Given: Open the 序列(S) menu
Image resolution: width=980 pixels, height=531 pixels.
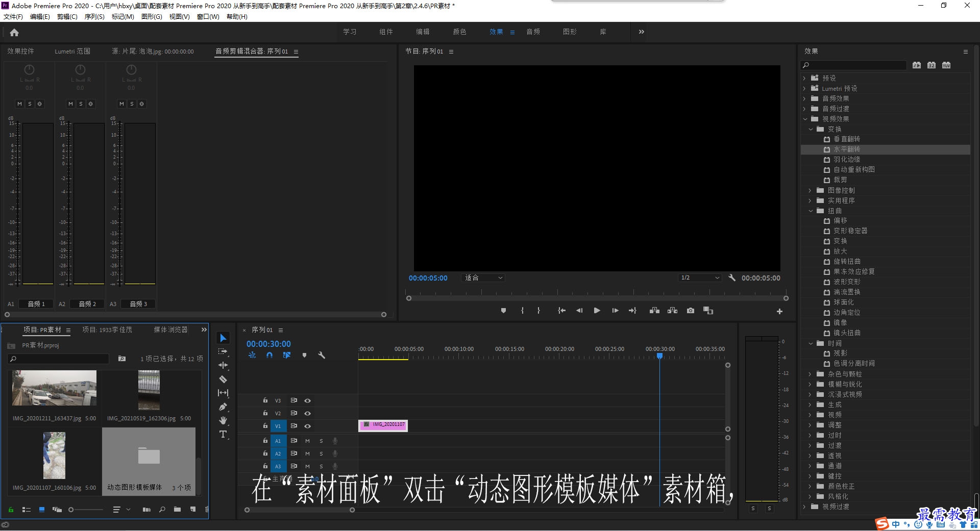Looking at the screenshot, I should [x=94, y=17].
